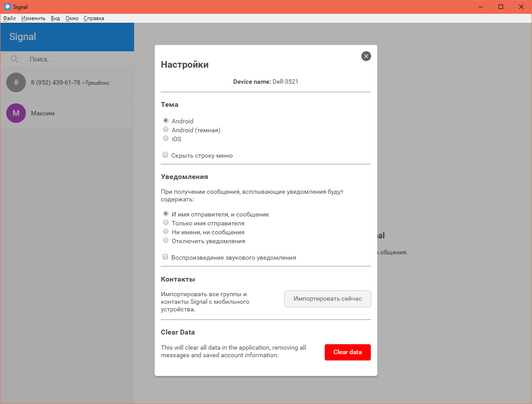The width and height of the screenshot is (532, 404).
Task: Click the red Clear data button
Action: pos(348,352)
